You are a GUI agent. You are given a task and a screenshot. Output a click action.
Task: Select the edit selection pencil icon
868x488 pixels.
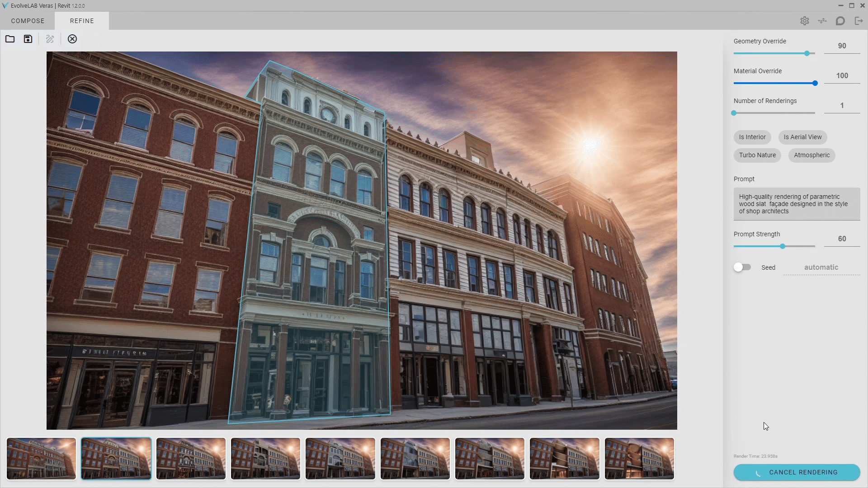(50, 39)
